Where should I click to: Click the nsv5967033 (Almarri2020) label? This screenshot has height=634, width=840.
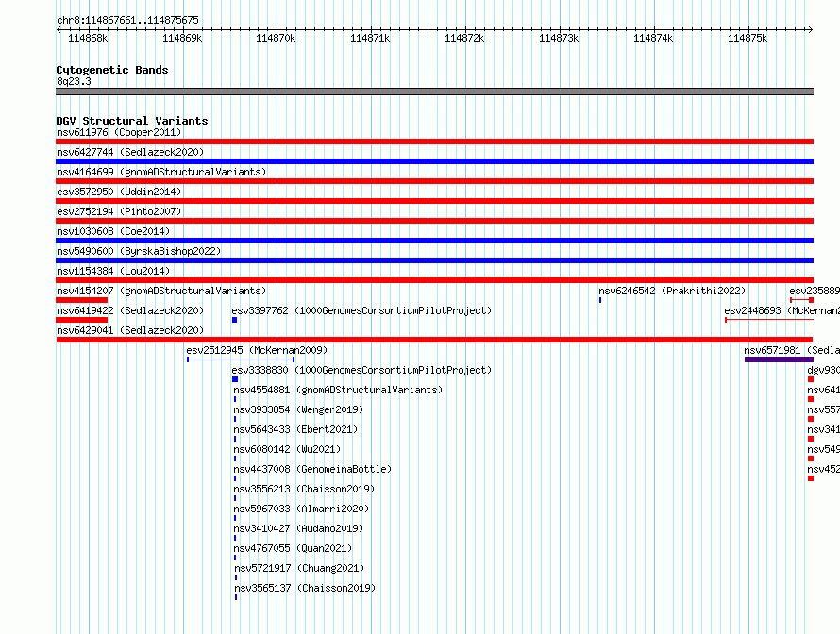click(x=301, y=509)
